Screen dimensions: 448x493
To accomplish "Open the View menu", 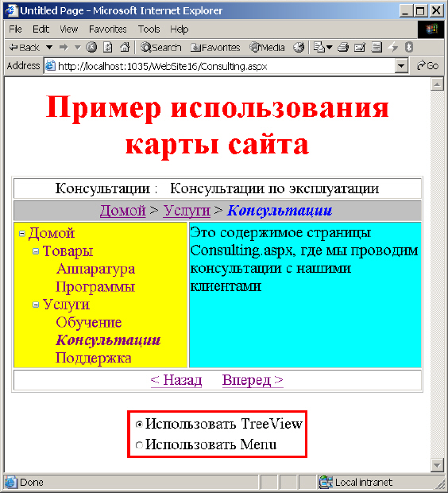I will pyautogui.click(x=69, y=29).
